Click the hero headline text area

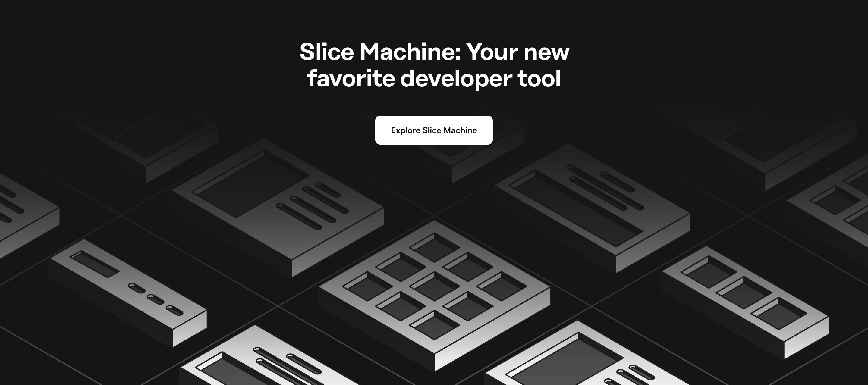click(434, 65)
